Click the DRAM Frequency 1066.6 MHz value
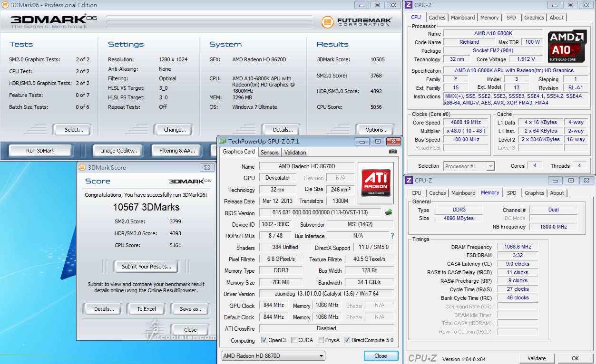Screen dimensions: 596x364 tap(518, 247)
